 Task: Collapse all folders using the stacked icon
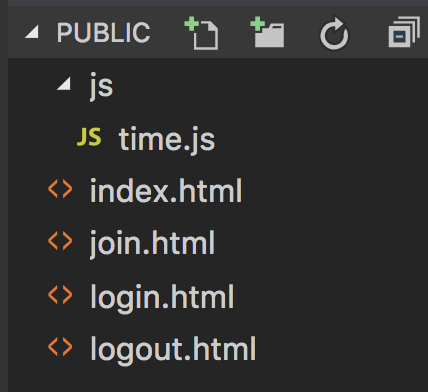pyautogui.click(x=404, y=32)
